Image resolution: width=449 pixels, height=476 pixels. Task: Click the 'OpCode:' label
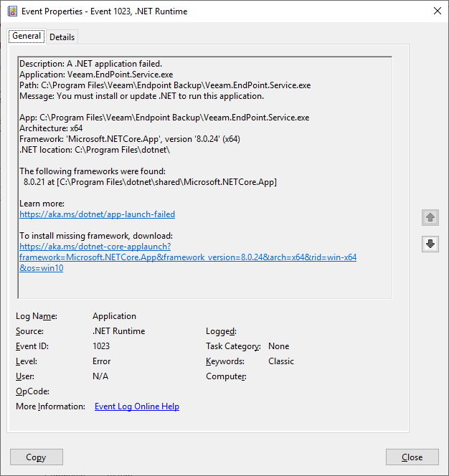(32, 391)
